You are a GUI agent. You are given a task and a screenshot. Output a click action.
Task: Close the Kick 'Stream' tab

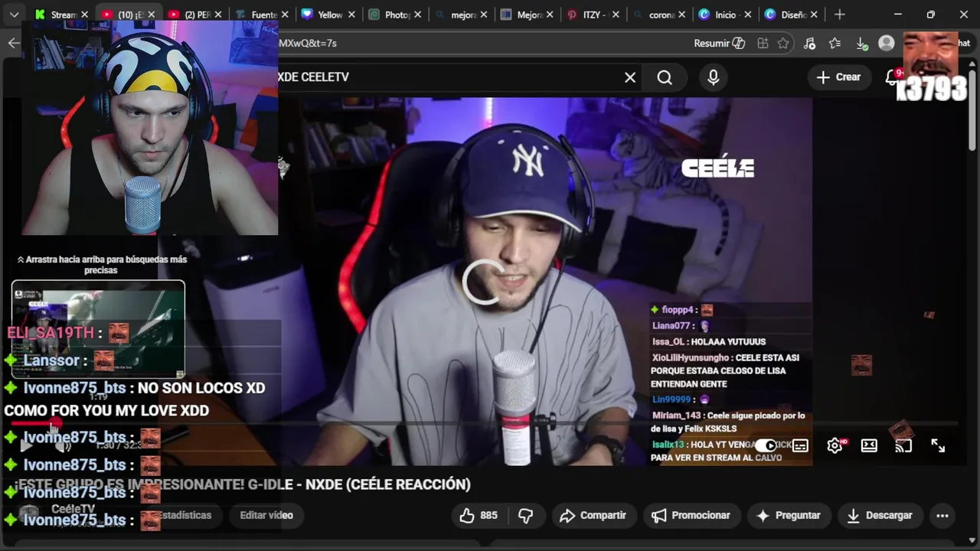(x=84, y=15)
